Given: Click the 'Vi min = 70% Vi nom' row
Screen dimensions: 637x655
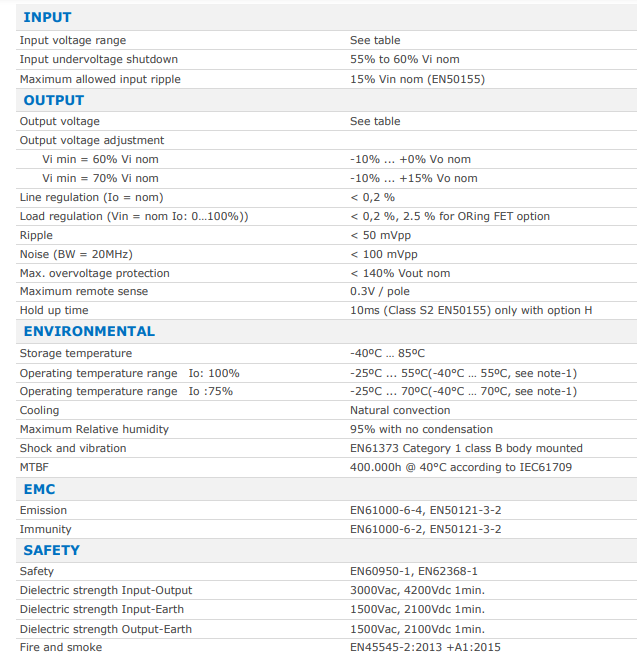Looking at the screenshot, I should tap(326, 178).
